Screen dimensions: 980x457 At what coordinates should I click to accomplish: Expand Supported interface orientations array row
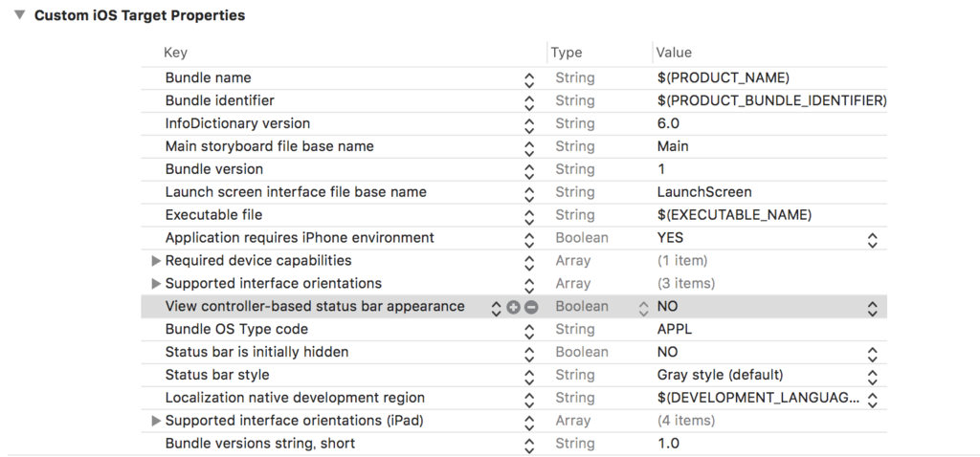(x=156, y=284)
